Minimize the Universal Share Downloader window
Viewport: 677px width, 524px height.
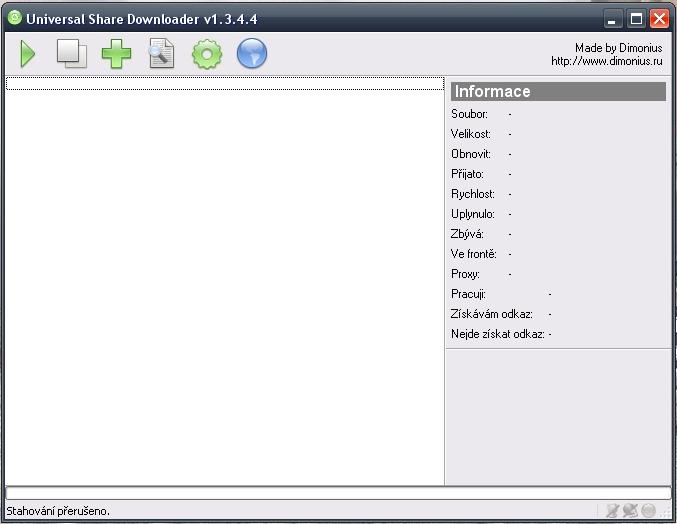click(x=613, y=19)
